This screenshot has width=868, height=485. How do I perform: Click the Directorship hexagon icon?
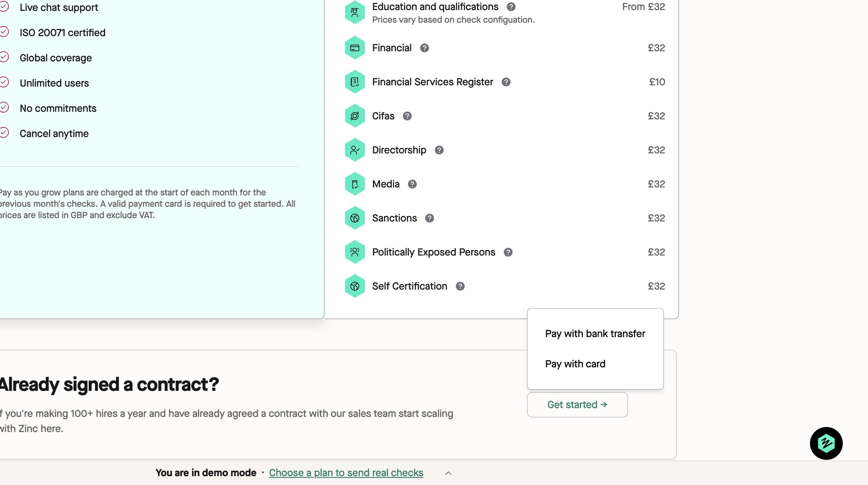(x=355, y=150)
